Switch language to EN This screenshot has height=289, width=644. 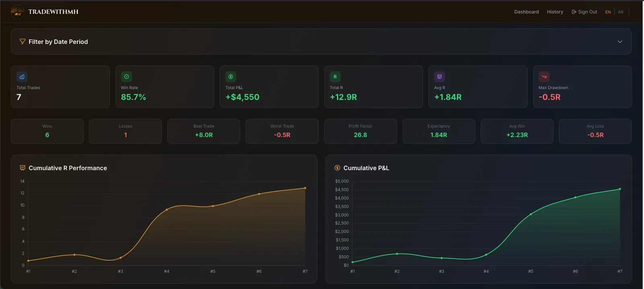click(608, 12)
